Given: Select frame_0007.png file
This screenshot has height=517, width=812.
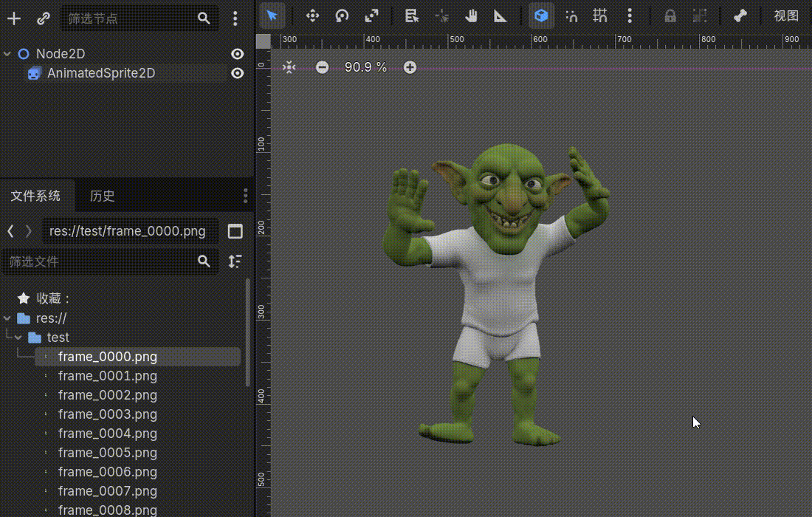Looking at the screenshot, I should click(x=107, y=490).
